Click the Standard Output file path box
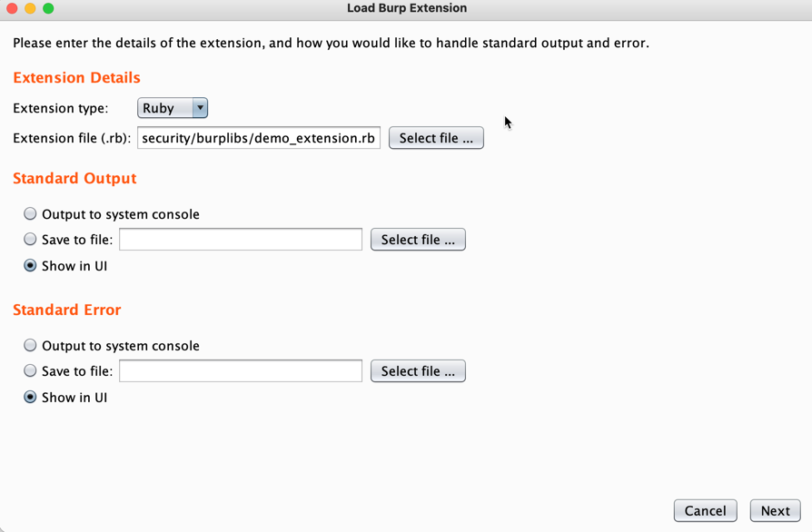The image size is (812, 532). point(240,239)
